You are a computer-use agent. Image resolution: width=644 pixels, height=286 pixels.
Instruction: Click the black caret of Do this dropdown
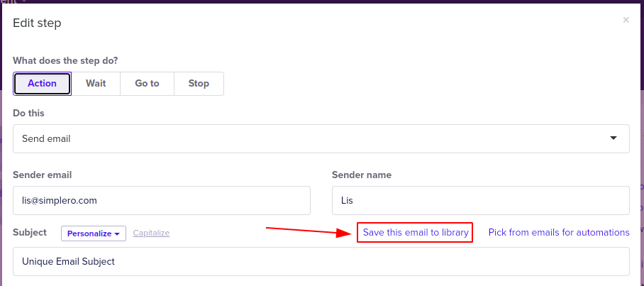click(614, 138)
